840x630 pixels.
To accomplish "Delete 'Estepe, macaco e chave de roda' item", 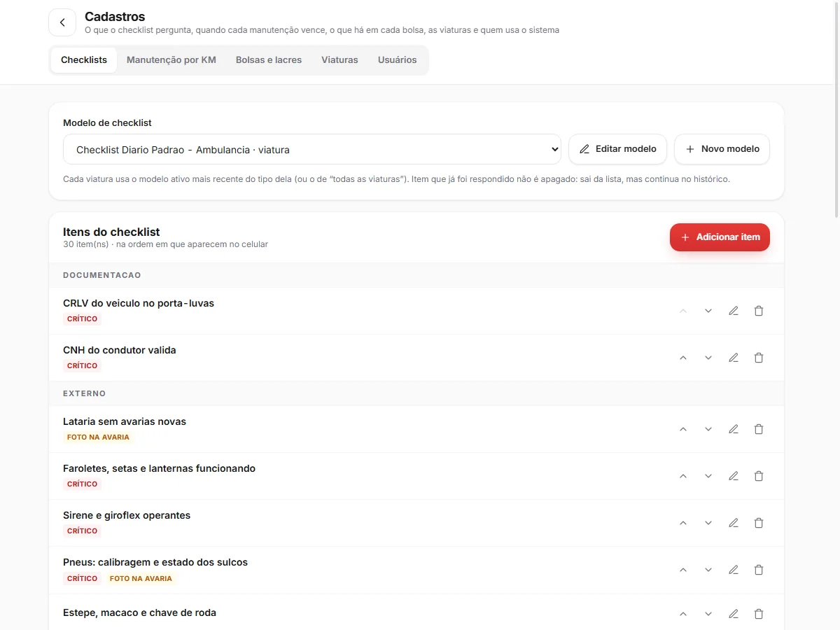I will point(759,614).
